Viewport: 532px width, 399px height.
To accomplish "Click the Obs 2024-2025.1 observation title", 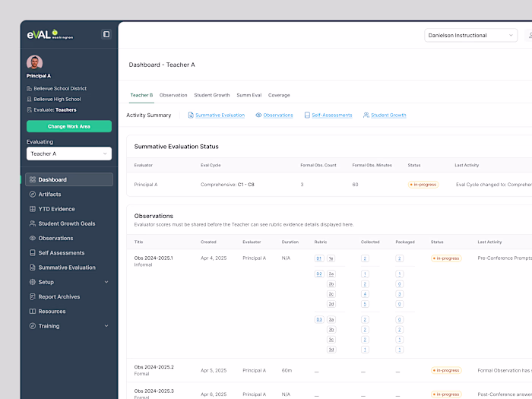I will (x=154, y=258).
